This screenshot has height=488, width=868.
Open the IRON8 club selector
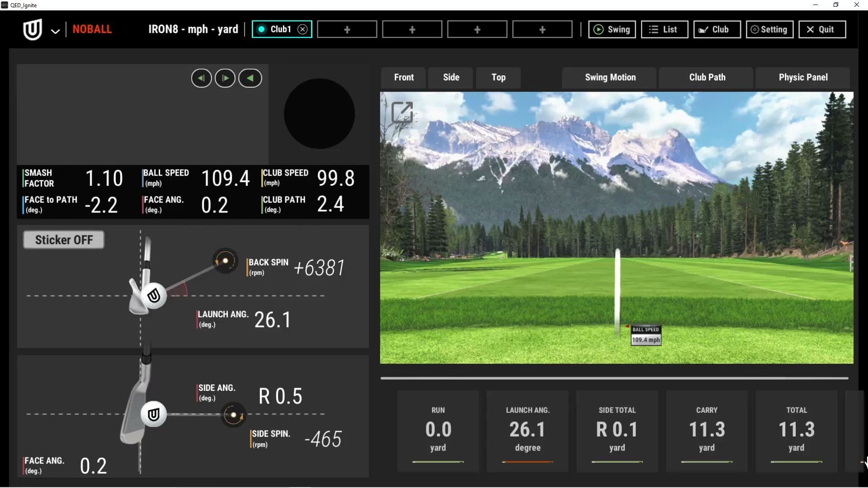coord(193,29)
